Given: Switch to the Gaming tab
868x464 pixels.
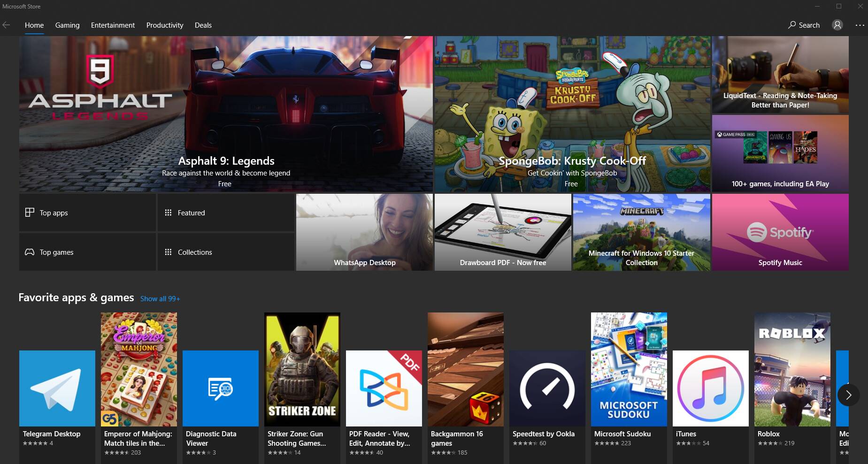Looking at the screenshot, I should [x=67, y=25].
